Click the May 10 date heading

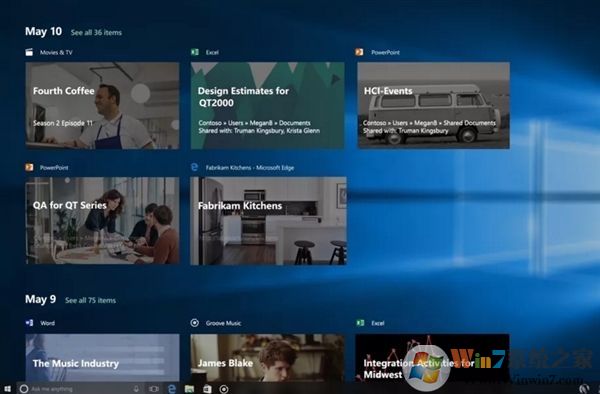point(43,31)
